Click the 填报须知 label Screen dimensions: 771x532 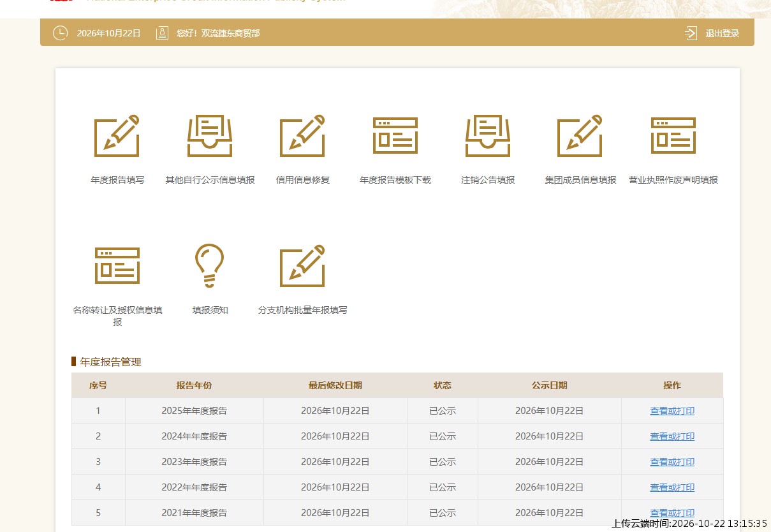[x=210, y=310]
